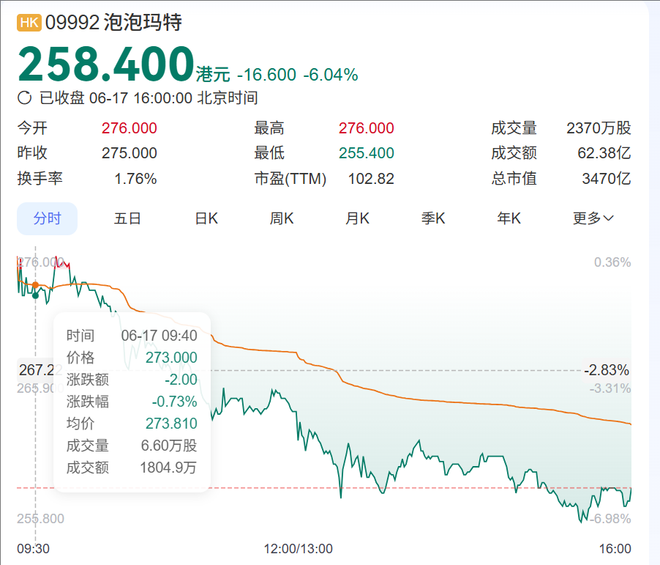Image resolution: width=660 pixels, height=565 pixels.
Task: Click tooltip 均价 value 273.810
Action: tap(171, 423)
